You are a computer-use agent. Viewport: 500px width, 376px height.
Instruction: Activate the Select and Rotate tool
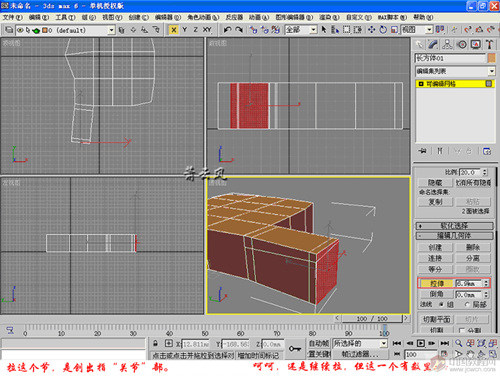tap(383, 30)
